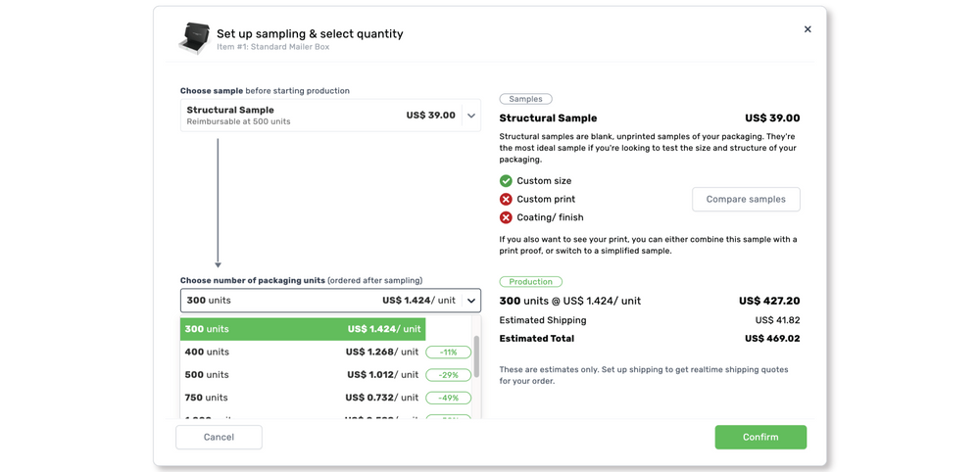This screenshot has width=980, height=472.
Task: Click the "Set up sampling & select quantity" title
Action: tap(310, 33)
